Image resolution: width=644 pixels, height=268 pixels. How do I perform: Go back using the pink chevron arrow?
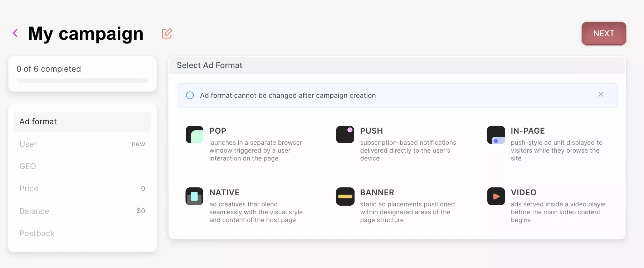click(x=15, y=33)
